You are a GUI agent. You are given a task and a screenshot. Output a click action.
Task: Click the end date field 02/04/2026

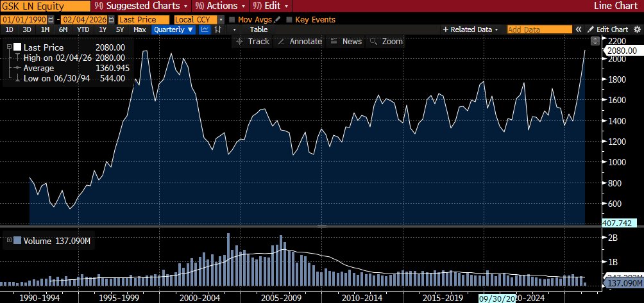[x=84, y=20]
